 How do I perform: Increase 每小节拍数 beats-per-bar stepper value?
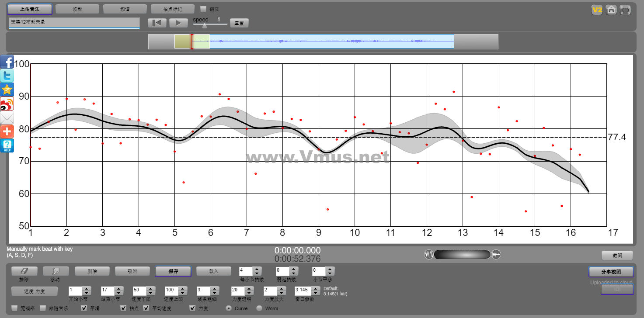[257, 269]
